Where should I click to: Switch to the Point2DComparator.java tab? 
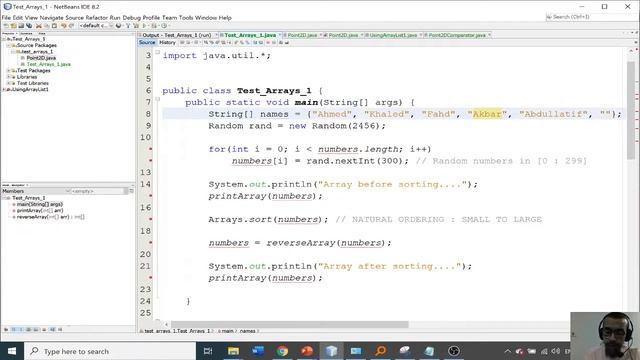point(457,35)
